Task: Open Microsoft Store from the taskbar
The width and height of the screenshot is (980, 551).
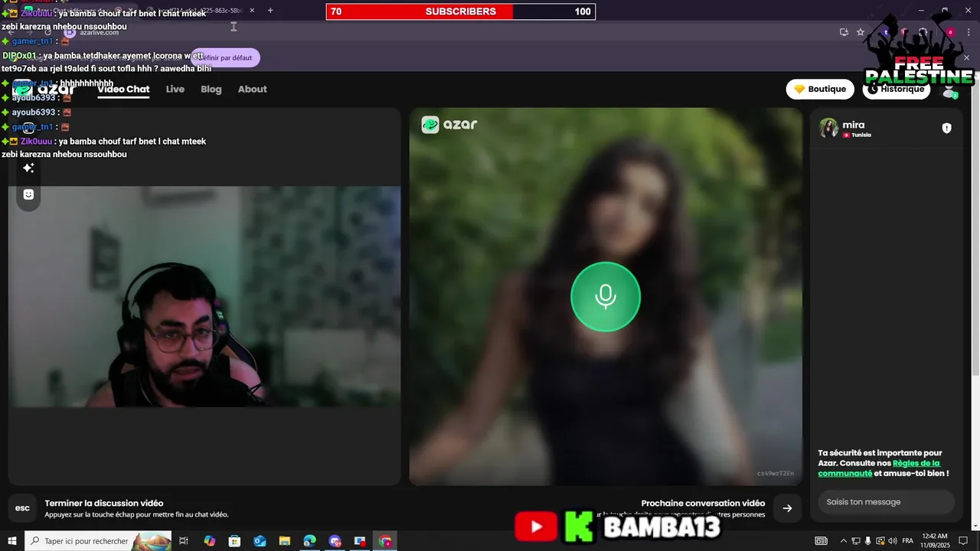Action: (x=234, y=541)
